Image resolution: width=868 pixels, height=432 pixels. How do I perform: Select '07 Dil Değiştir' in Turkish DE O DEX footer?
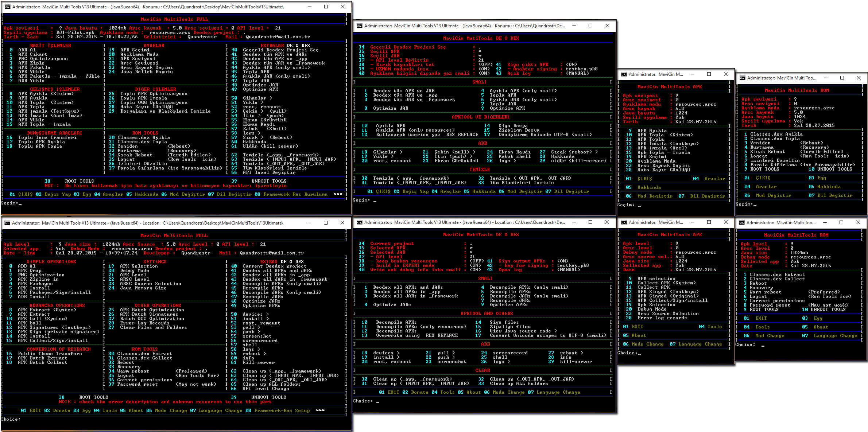(x=567, y=191)
